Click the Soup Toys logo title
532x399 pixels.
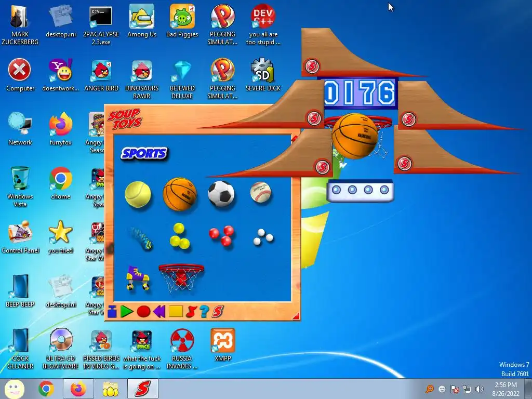pos(125,119)
